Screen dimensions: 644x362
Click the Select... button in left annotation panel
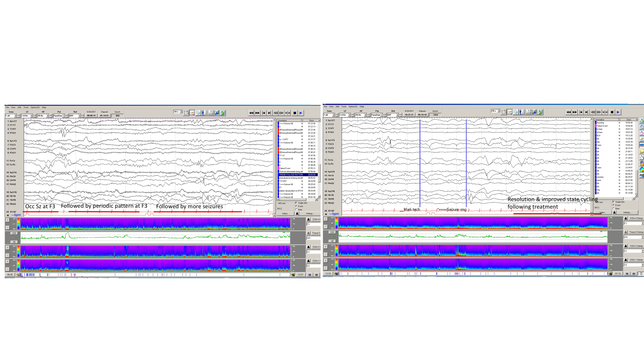click(x=285, y=214)
